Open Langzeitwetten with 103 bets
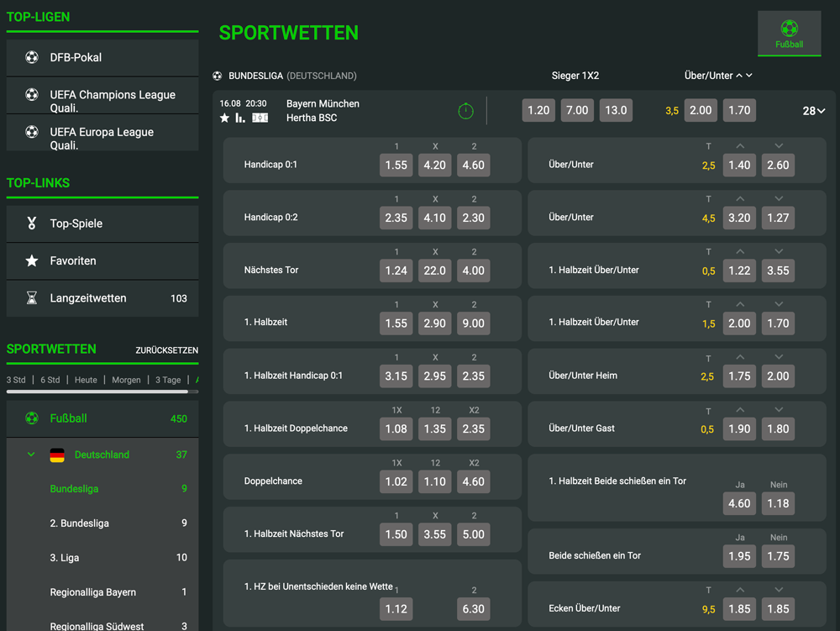 pos(102,297)
